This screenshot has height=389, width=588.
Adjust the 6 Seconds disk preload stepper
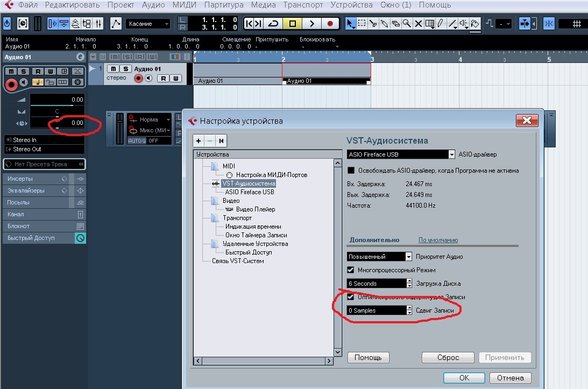point(409,283)
